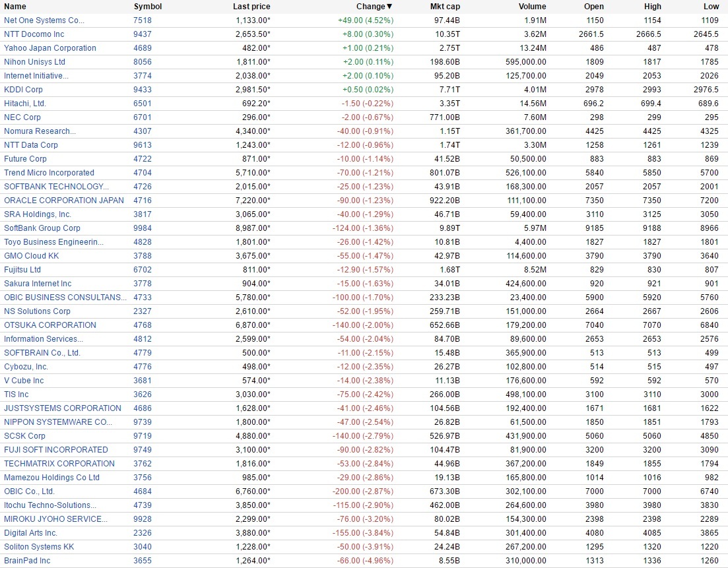The height and width of the screenshot is (568, 728).
Task: Open the TIS Inc link
Action: pyautogui.click(x=17, y=394)
